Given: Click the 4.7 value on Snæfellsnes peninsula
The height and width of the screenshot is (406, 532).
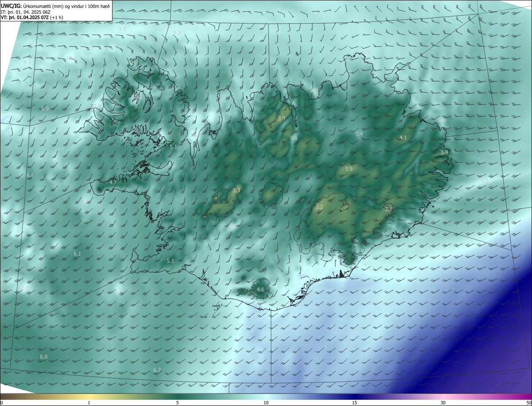Looking at the screenshot, I should point(113,182).
